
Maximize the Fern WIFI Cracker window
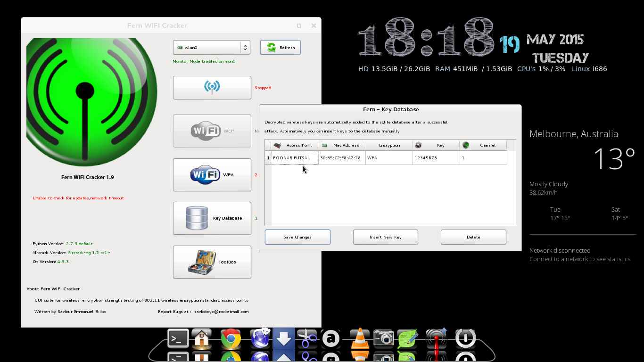[x=299, y=26]
